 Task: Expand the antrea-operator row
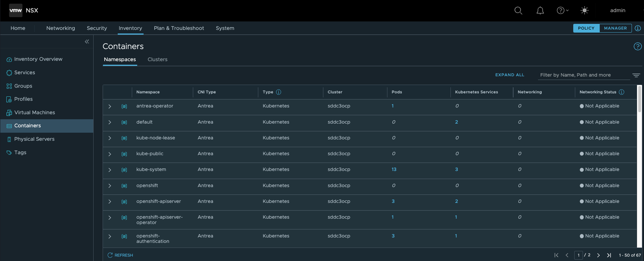110,106
